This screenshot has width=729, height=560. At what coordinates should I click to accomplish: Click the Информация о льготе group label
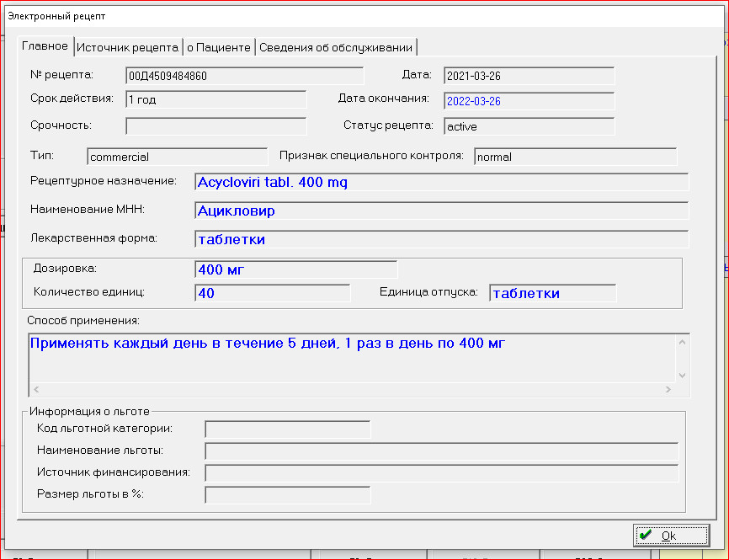tap(90, 411)
